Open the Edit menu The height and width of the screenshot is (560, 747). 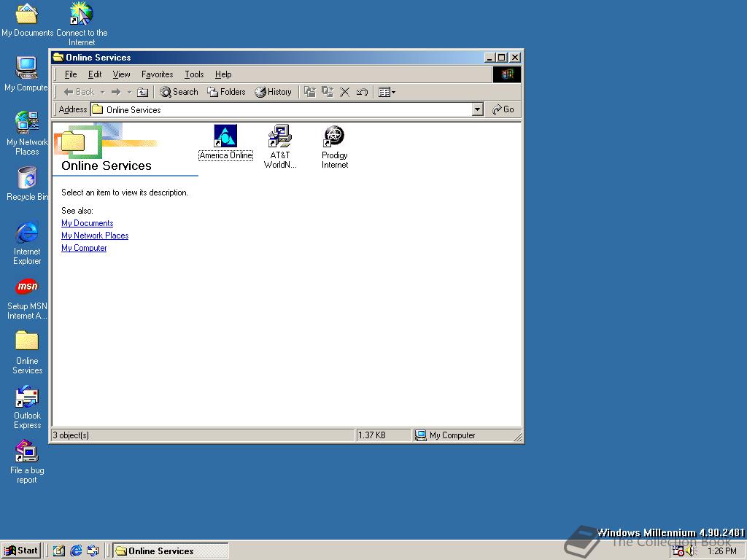(x=95, y=74)
